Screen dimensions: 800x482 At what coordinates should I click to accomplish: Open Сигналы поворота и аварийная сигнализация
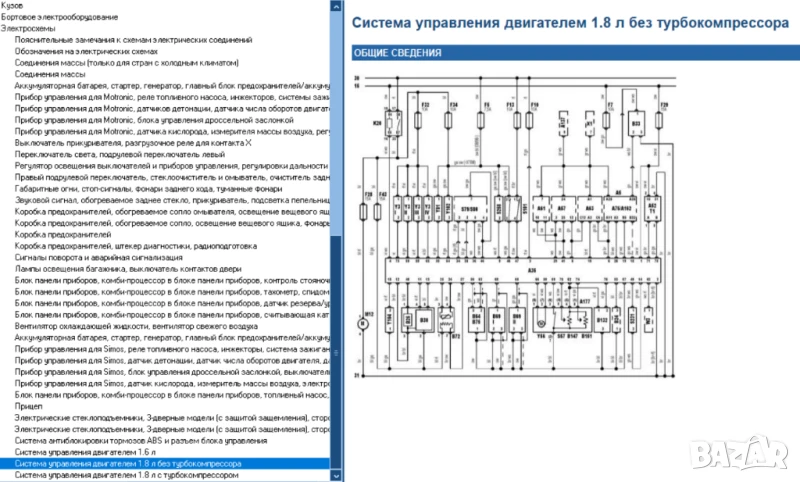(x=98, y=256)
